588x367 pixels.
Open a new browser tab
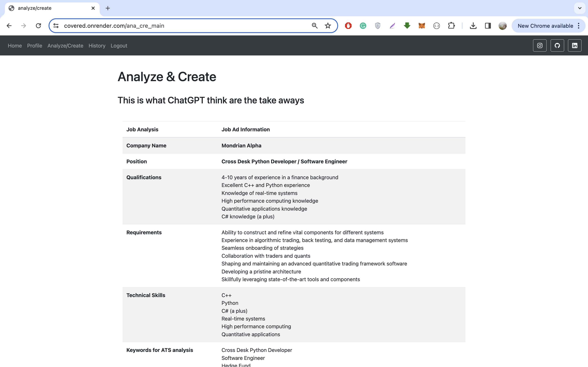108,8
